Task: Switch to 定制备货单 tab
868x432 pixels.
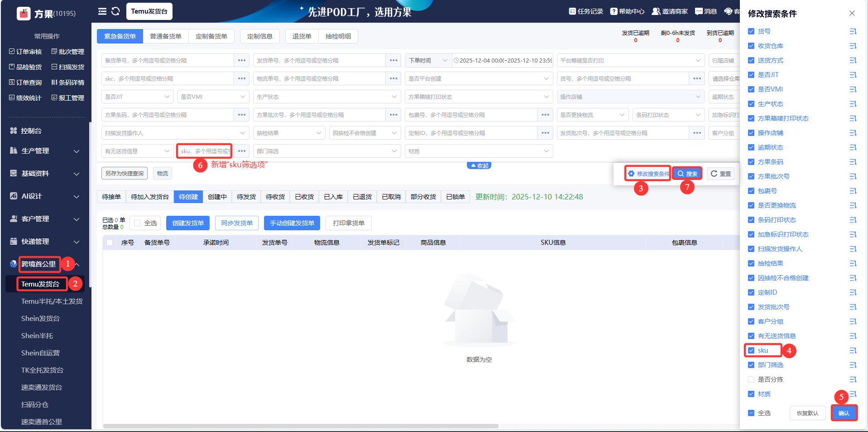Action: (x=211, y=36)
